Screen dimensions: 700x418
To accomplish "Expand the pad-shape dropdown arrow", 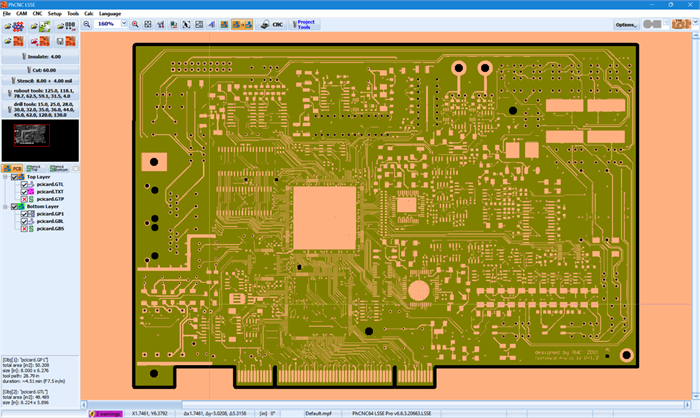I will point(666,22).
